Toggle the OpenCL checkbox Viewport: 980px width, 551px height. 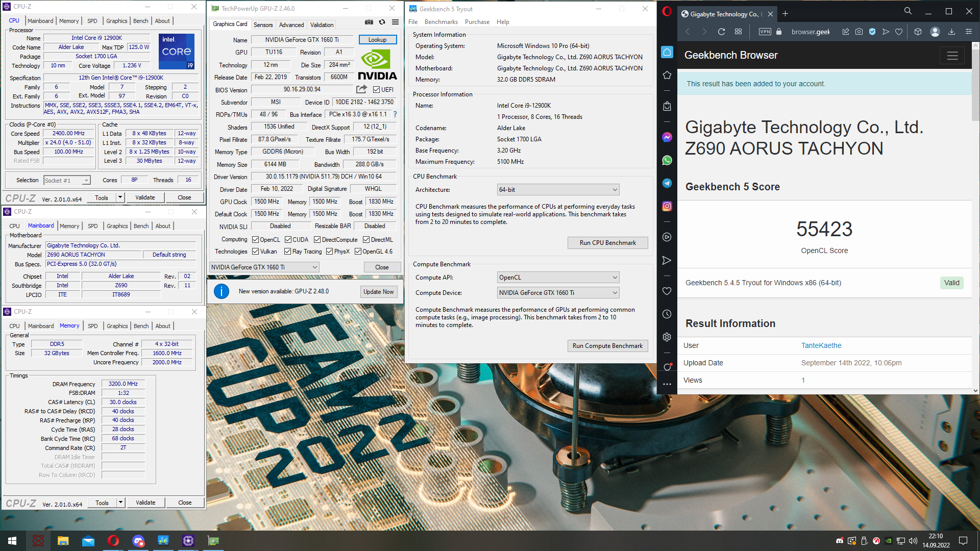tap(256, 240)
